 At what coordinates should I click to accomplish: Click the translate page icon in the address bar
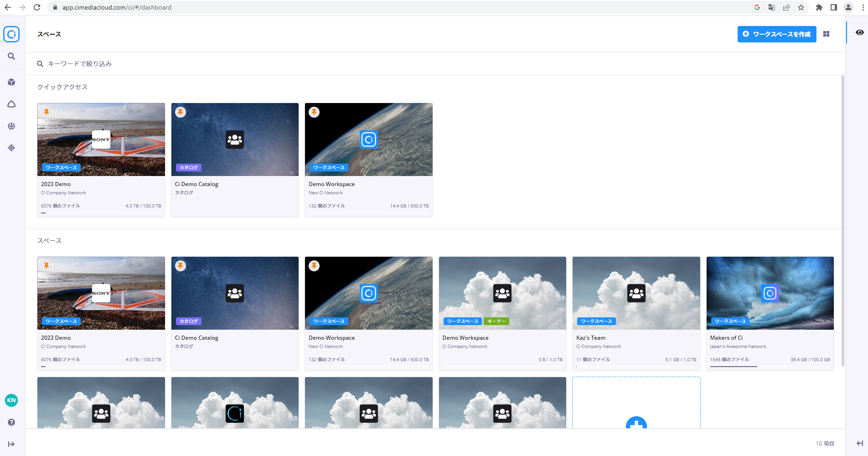[772, 7]
